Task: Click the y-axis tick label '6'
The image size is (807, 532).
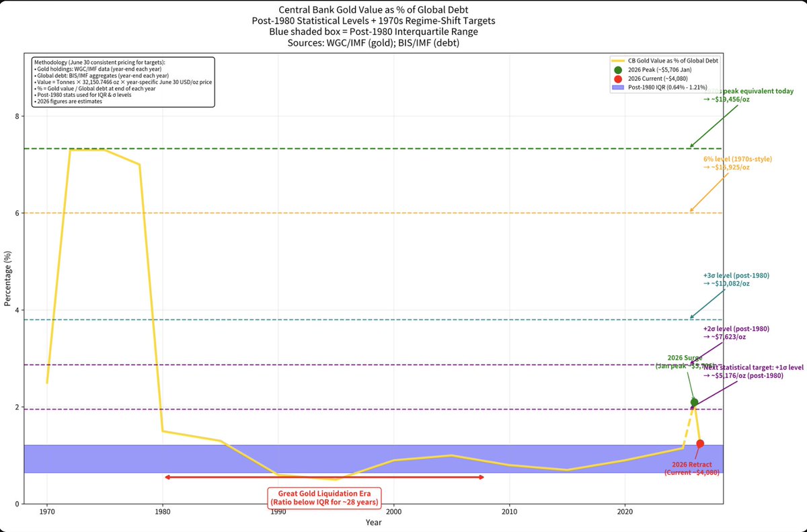Action: pyautogui.click(x=17, y=213)
